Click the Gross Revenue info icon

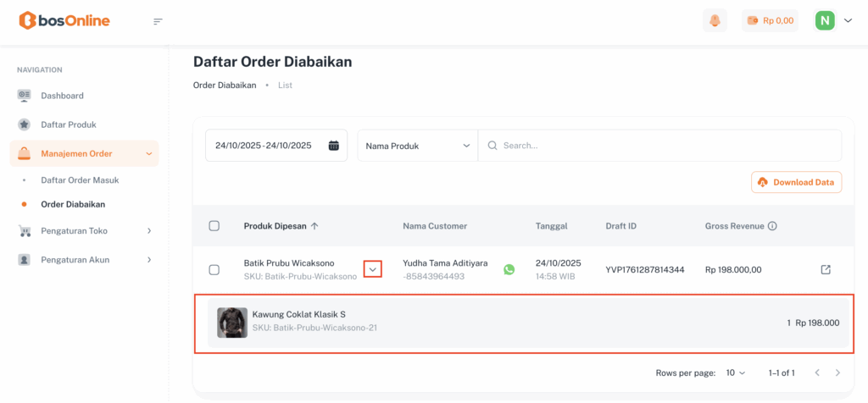[x=772, y=226]
